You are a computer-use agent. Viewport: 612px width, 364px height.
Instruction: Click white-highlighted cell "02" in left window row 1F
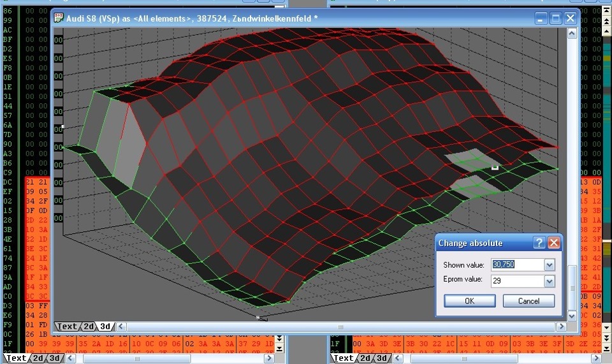click(x=189, y=344)
